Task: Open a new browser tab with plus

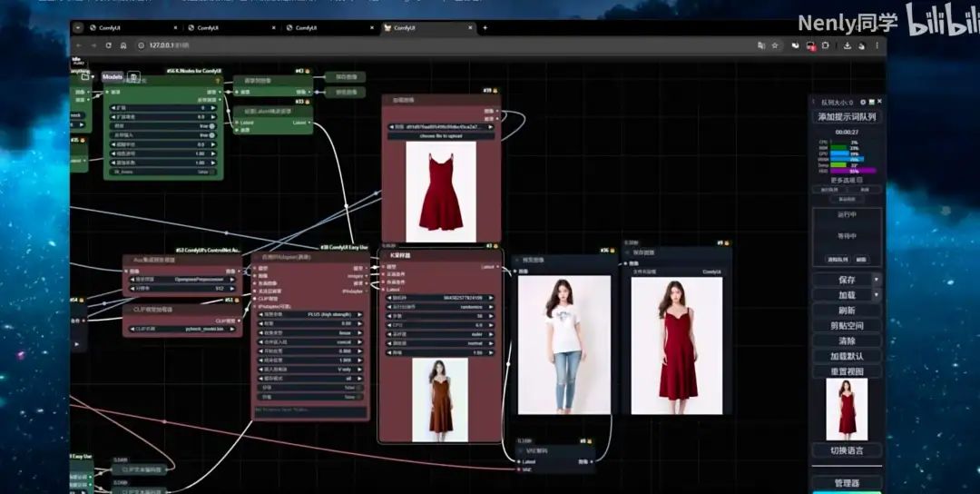Action: [x=485, y=27]
